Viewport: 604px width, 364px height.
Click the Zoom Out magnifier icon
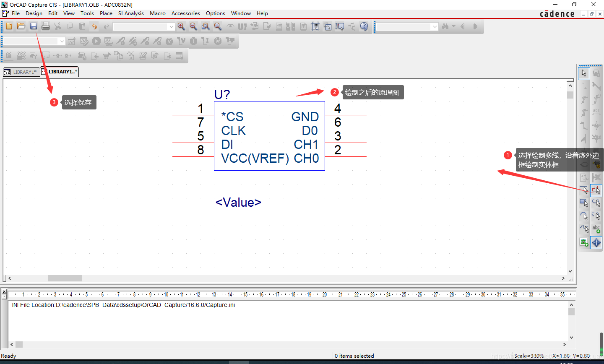tap(193, 26)
